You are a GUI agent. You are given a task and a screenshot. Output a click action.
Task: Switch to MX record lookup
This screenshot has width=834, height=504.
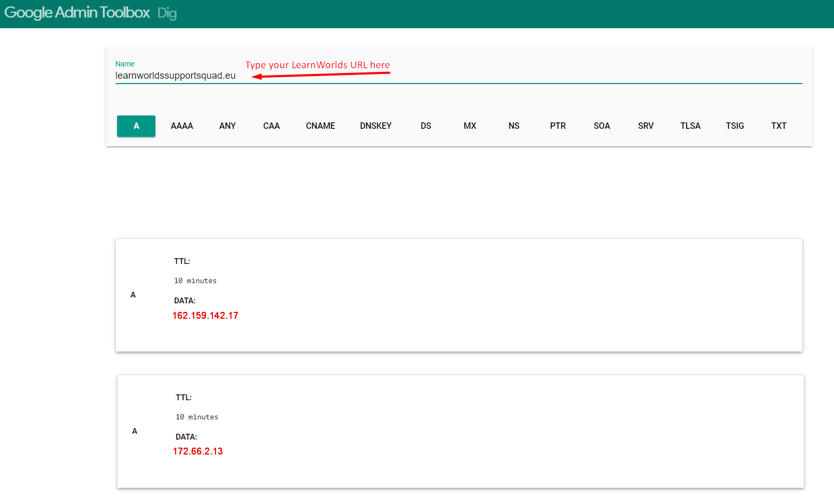point(470,126)
